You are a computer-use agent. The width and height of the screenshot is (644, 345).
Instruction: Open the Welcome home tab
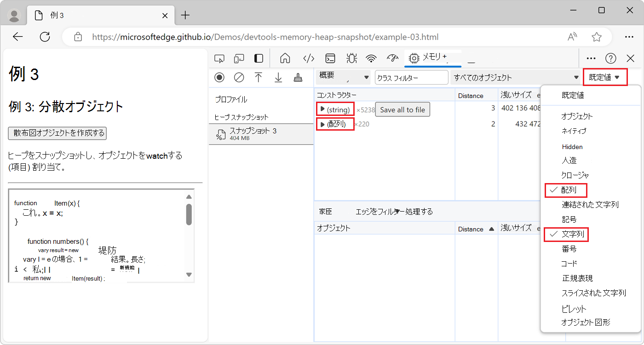285,58
